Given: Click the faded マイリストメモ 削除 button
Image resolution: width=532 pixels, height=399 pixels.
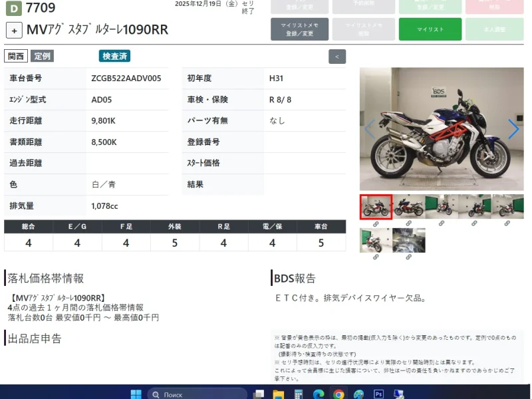Looking at the screenshot, I should pos(364,29).
